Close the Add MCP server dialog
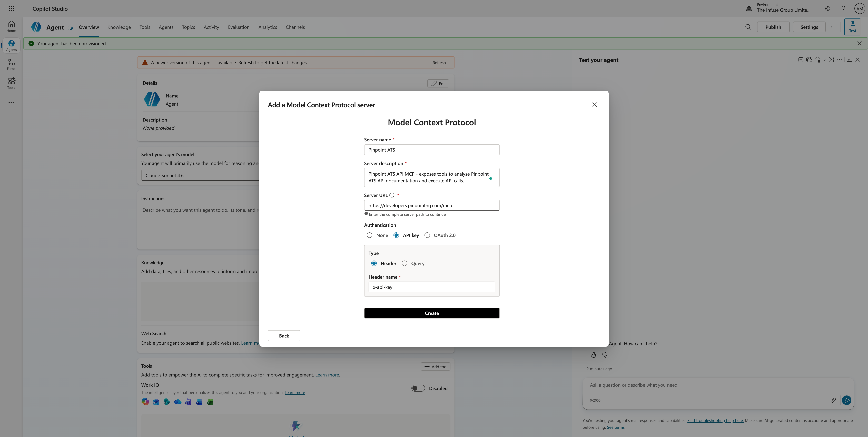868x437 pixels. (x=594, y=104)
